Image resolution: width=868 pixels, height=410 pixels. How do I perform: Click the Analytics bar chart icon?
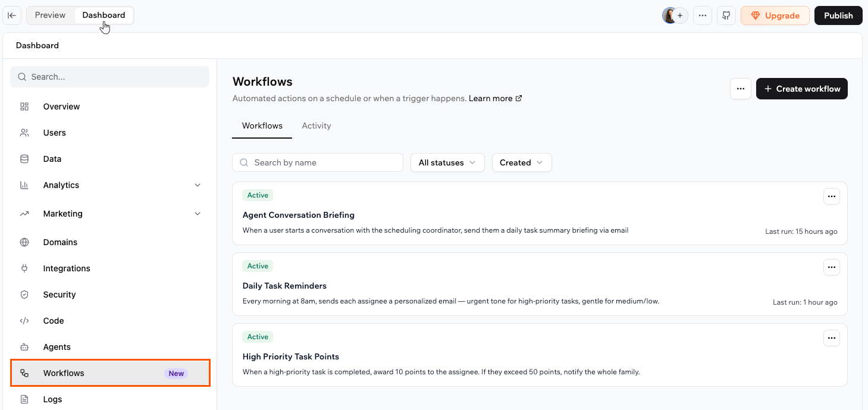pos(24,185)
